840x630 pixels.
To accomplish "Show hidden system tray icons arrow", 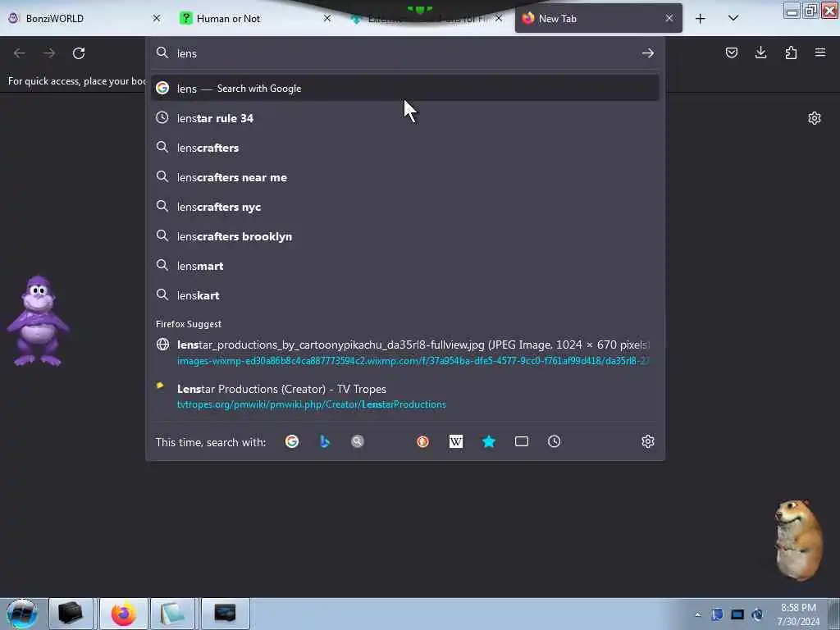I will coord(697,614).
